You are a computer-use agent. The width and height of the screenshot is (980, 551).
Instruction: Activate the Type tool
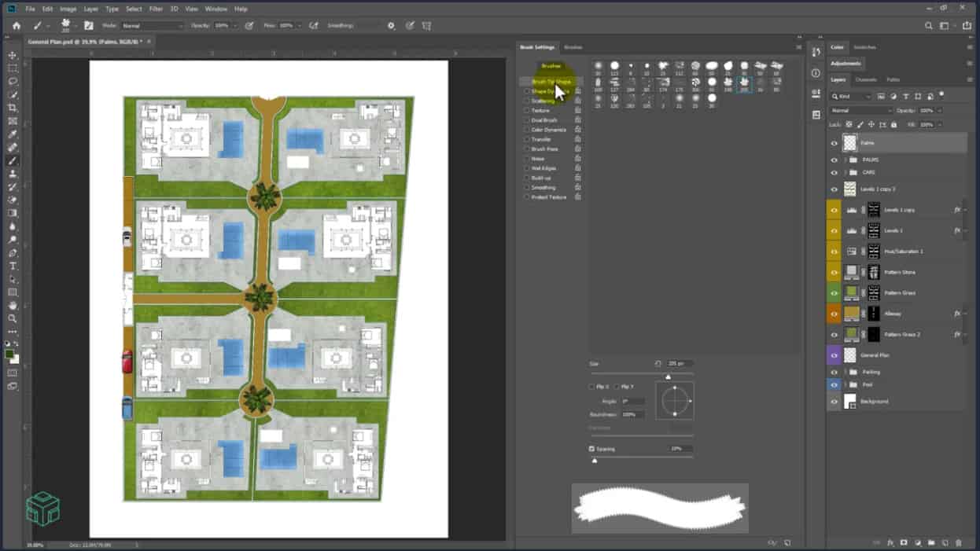click(x=13, y=266)
